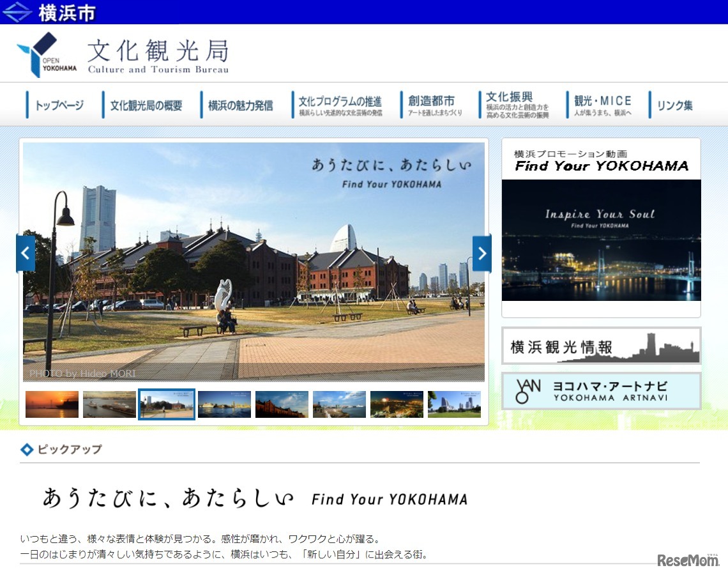Click the 文化観光局 bureau header logo
The height and width of the screenshot is (575, 728).
(156, 54)
